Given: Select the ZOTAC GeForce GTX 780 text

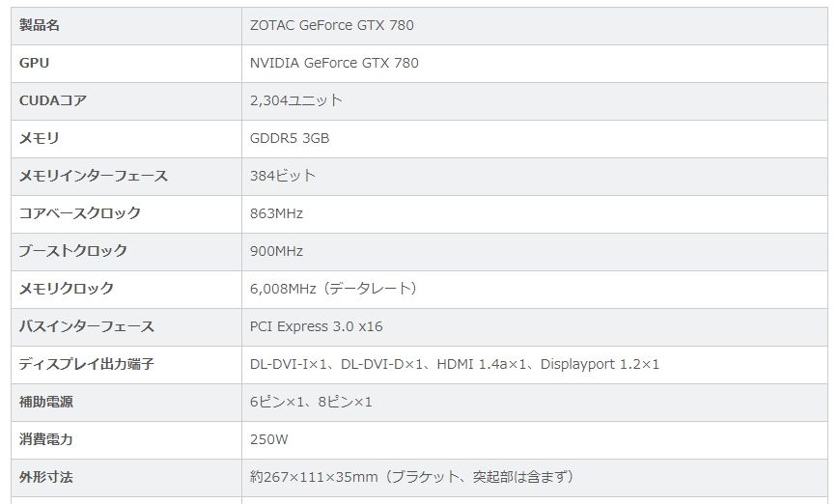Looking at the screenshot, I should click(x=331, y=25).
